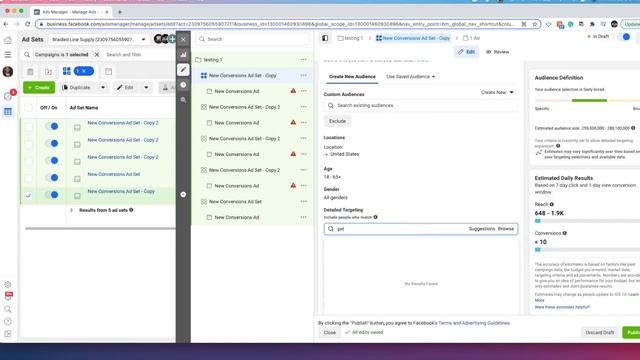Click the warning icon on first New Conversions Ad

click(293, 91)
